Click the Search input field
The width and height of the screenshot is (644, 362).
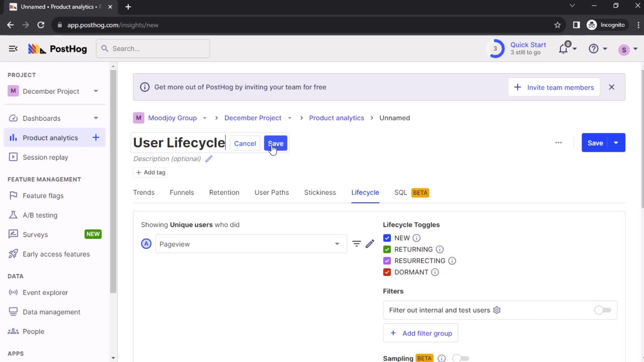click(x=153, y=49)
